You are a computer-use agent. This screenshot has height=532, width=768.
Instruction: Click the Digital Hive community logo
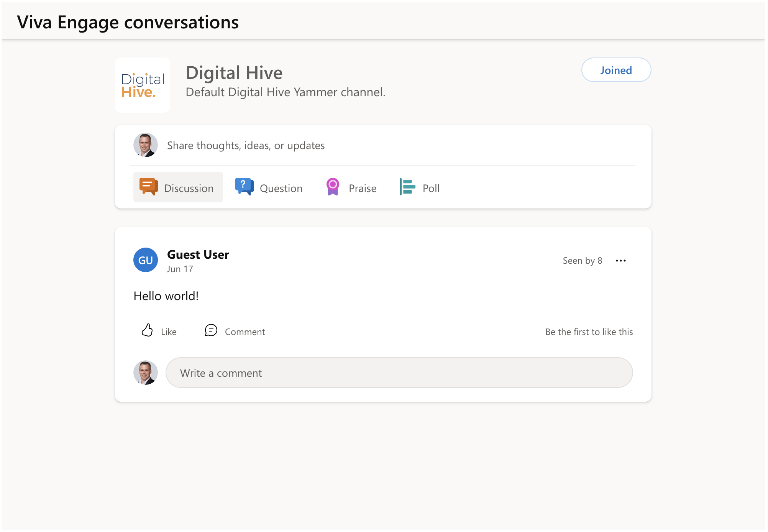pyautogui.click(x=143, y=85)
